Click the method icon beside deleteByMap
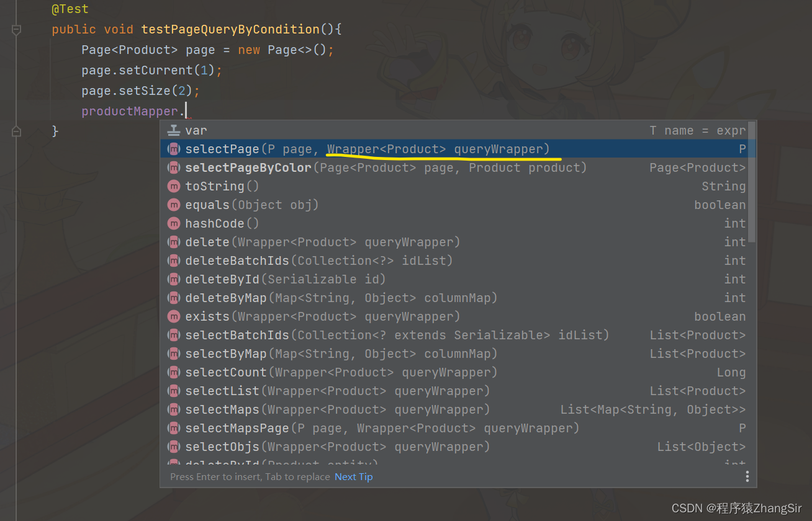Image resolution: width=812 pixels, height=521 pixels. 174,298
